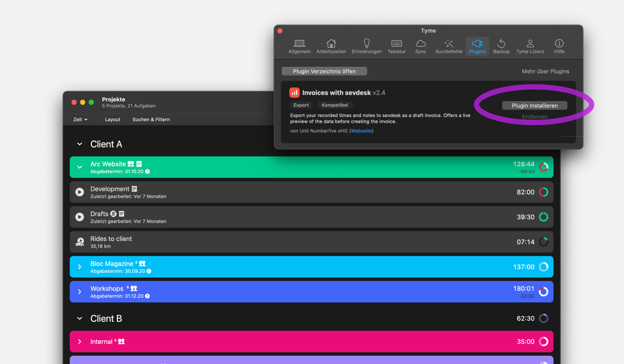The width and height of the screenshot is (624, 364).
Task: Expand the Bloc Magazine project
Action: pyautogui.click(x=80, y=267)
